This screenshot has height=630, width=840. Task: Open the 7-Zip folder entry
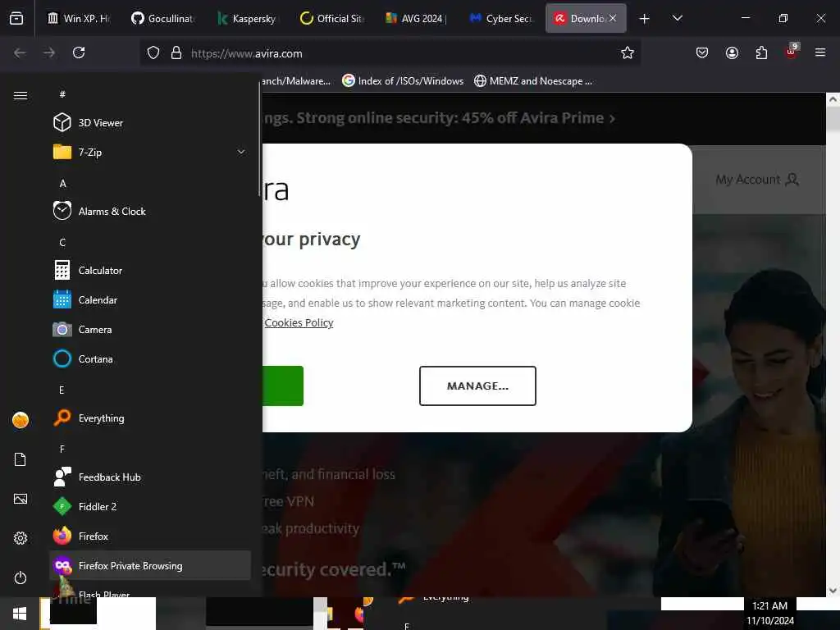pos(150,152)
